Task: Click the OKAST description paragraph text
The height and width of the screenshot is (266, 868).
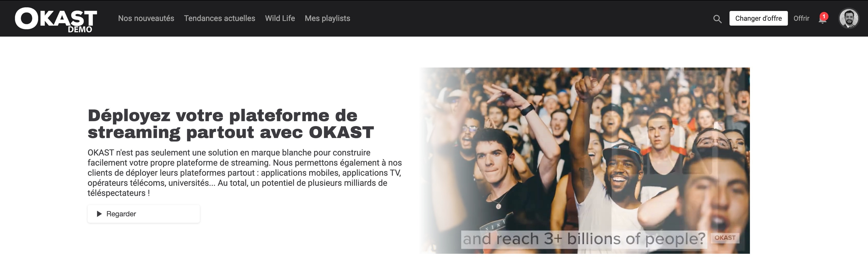Action: click(x=245, y=173)
